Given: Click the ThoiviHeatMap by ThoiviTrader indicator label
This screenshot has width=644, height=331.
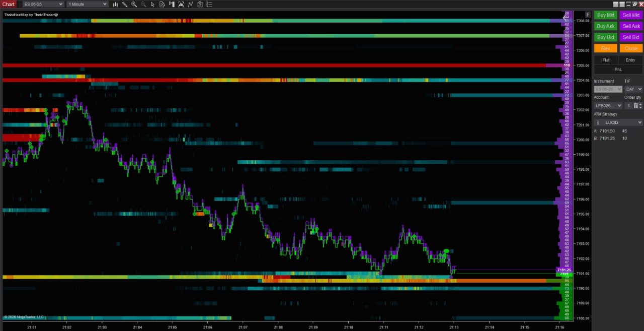Looking at the screenshot, I should (x=31, y=15).
